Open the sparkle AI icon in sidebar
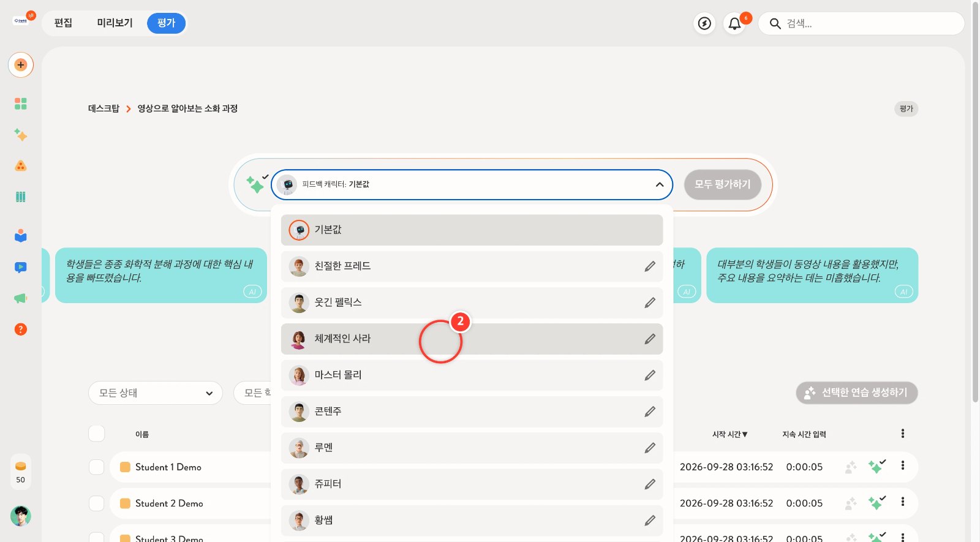 (21, 135)
